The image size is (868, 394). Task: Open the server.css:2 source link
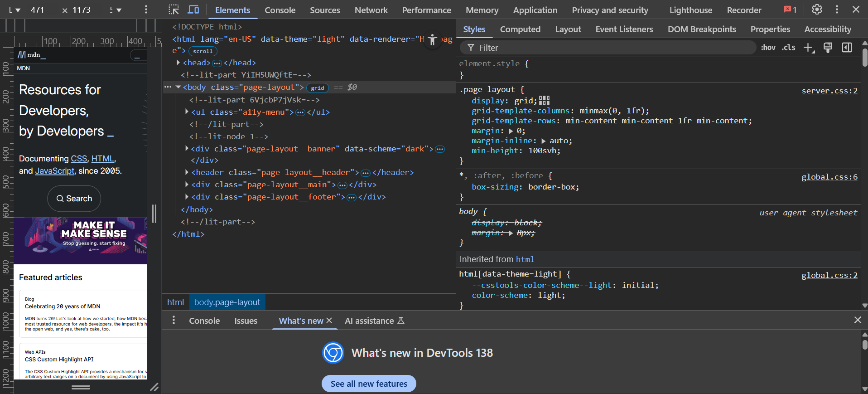pyautogui.click(x=829, y=91)
